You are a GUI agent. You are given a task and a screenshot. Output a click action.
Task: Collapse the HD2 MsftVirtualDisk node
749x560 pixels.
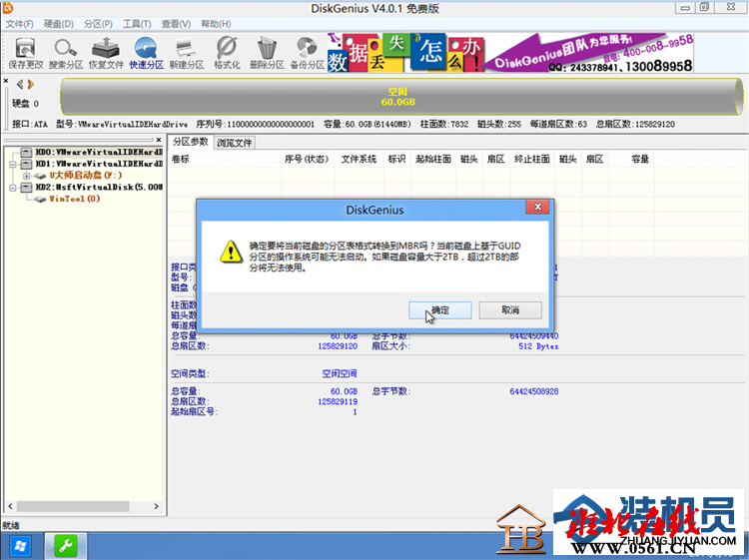(13, 188)
